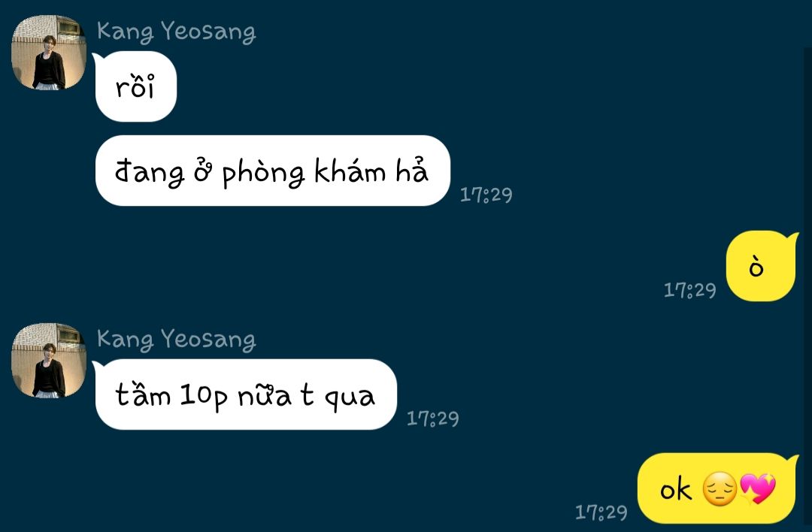Image resolution: width=812 pixels, height=532 pixels.
Task: Select the "tầm 10p nữa t qua" message
Action: 245,394
